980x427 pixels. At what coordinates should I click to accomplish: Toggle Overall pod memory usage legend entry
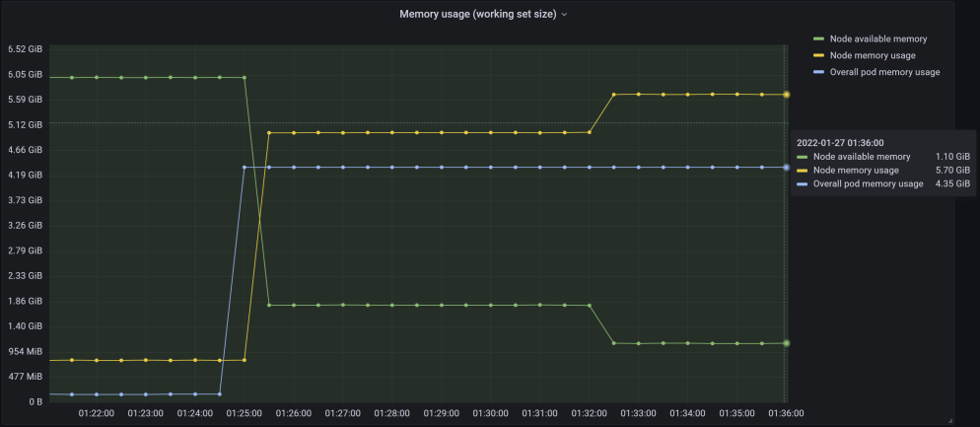tap(884, 72)
